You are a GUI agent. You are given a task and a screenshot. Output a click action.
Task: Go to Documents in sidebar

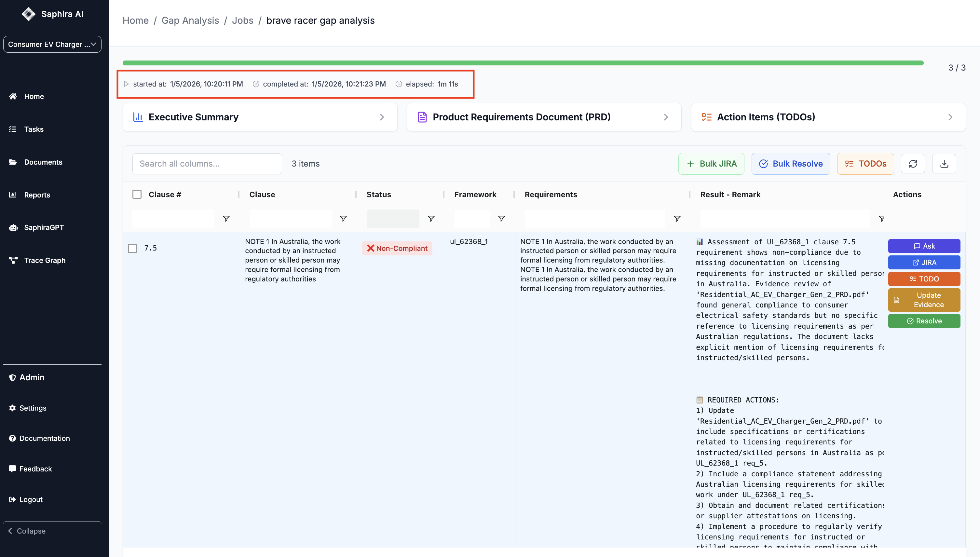click(43, 162)
